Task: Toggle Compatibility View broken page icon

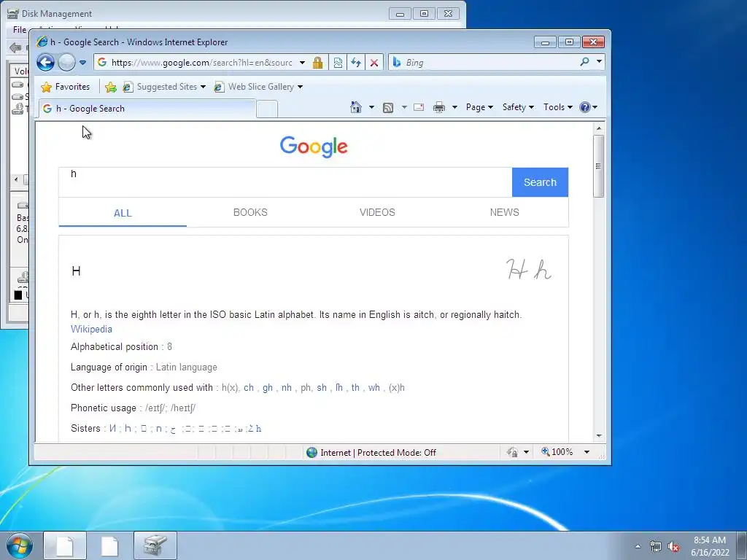Action: pyautogui.click(x=338, y=63)
